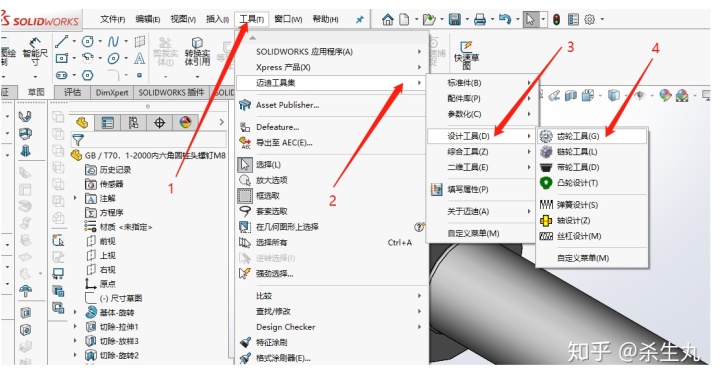Screen dimensions: 720x383
Task: Open the 窗口(W) menu
Action: click(x=288, y=19)
